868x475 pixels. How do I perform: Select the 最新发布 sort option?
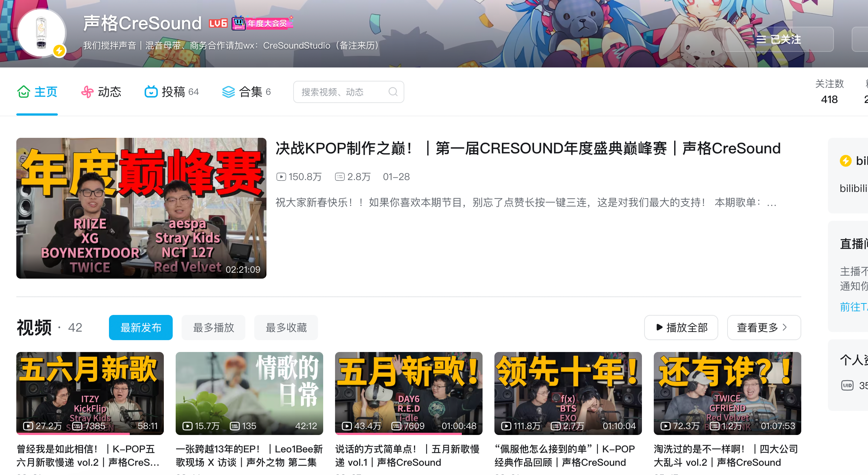coord(141,328)
